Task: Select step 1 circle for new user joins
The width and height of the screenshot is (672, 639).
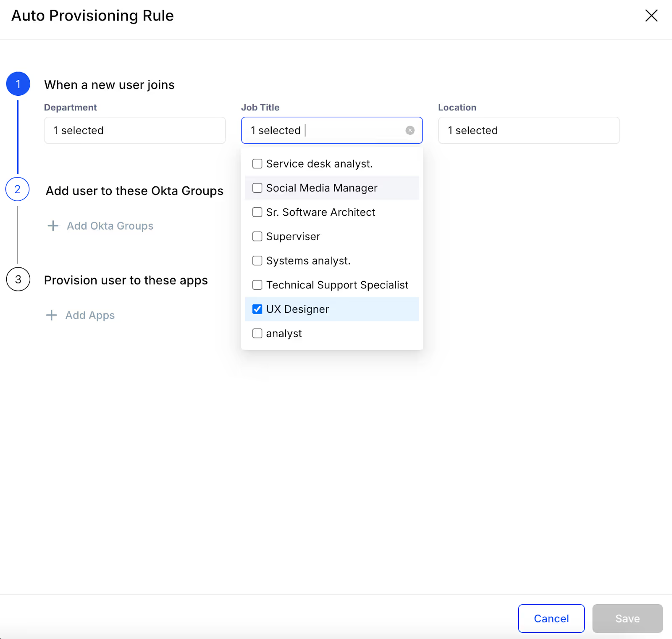Action: pos(18,84)
